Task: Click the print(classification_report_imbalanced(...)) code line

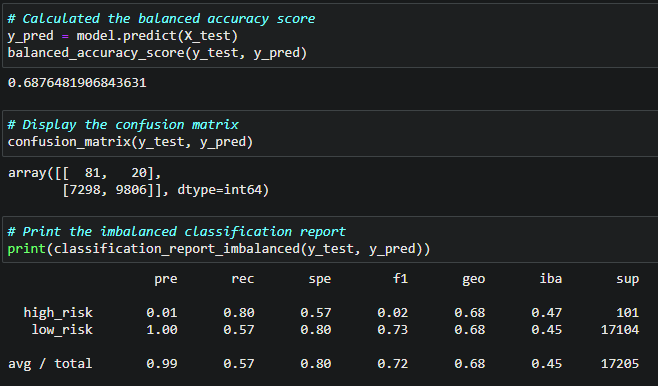Action: [x=219, y=249]
